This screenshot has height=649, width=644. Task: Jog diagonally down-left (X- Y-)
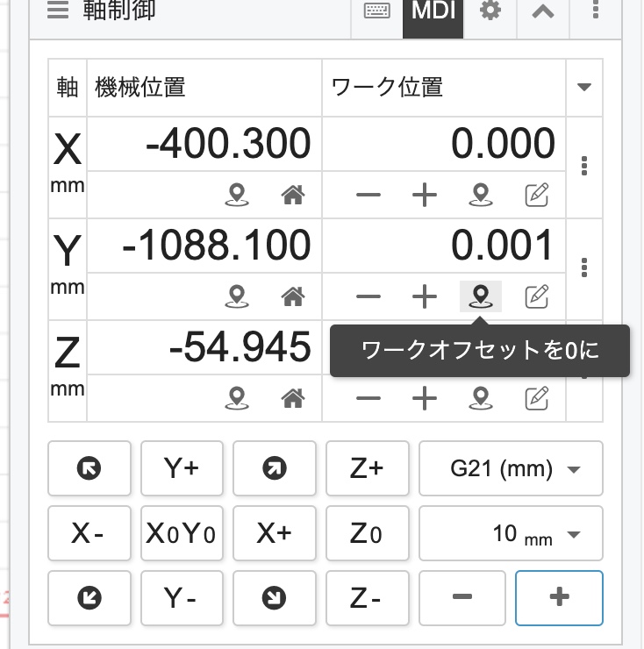pos(89,598)
